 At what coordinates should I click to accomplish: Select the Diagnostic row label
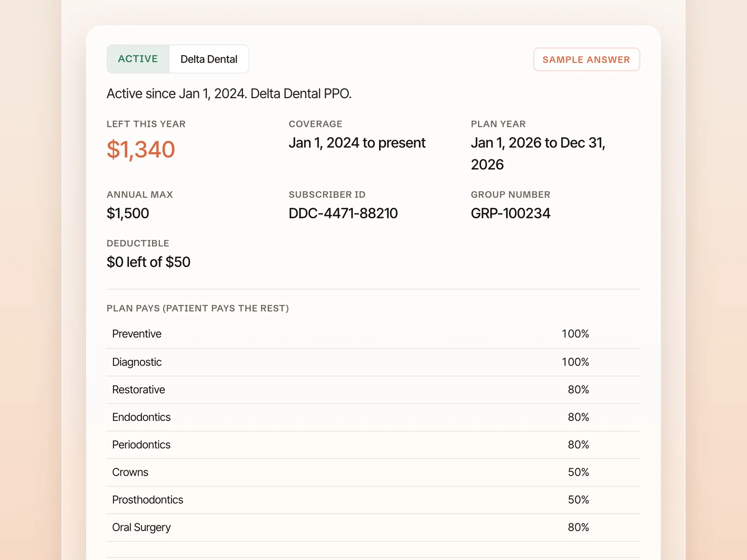pos(137,362)
